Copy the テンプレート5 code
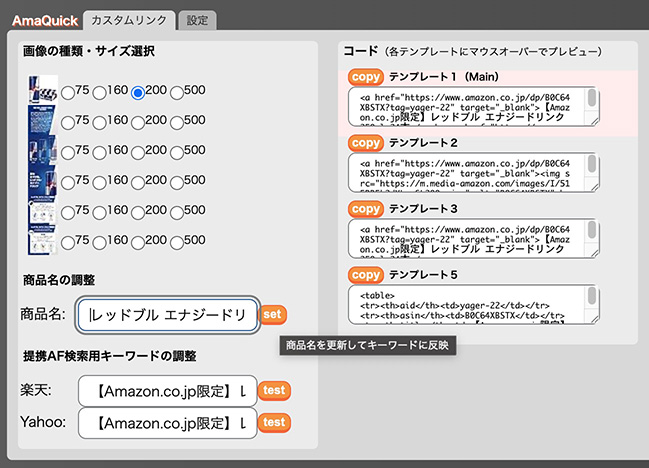 365,275
